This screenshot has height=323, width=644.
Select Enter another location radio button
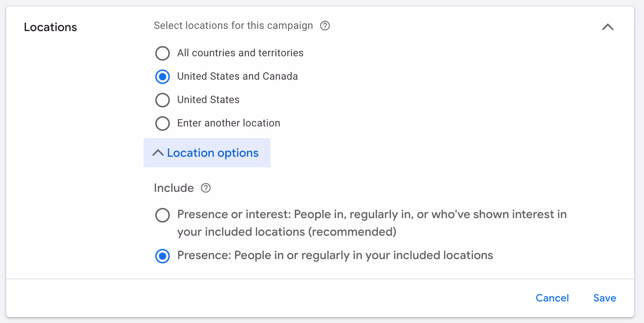[x=162, y=123]
